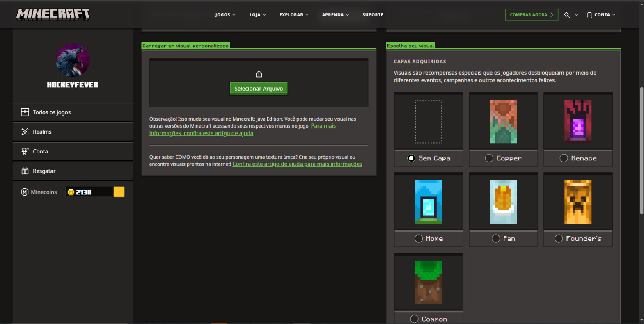Go to the Suporte page
Screen dimensions: 644x324
[373, 15]
